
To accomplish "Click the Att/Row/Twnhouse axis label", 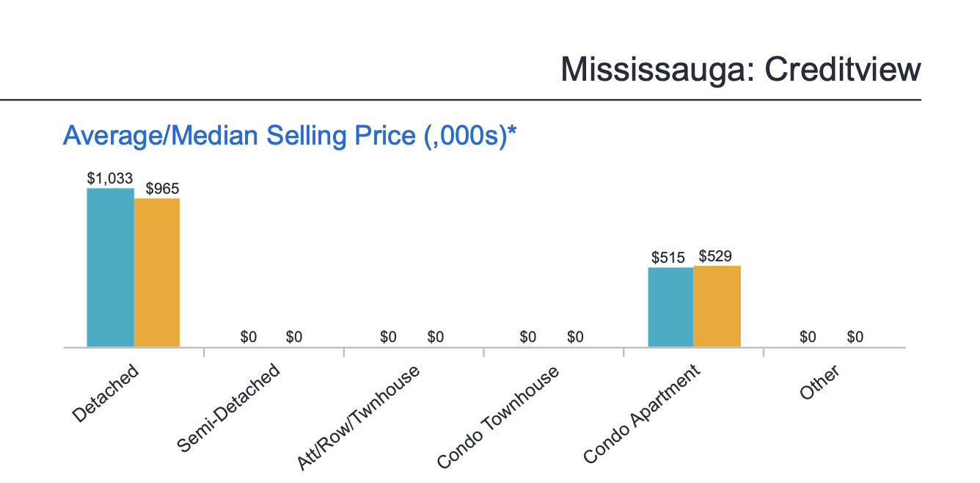I will pyautogui.click(x=359, y=416).
